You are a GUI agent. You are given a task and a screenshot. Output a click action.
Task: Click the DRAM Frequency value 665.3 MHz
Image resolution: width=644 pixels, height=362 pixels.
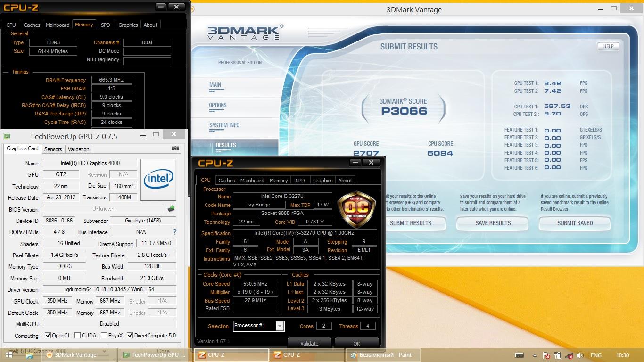[x=112, y=80]
